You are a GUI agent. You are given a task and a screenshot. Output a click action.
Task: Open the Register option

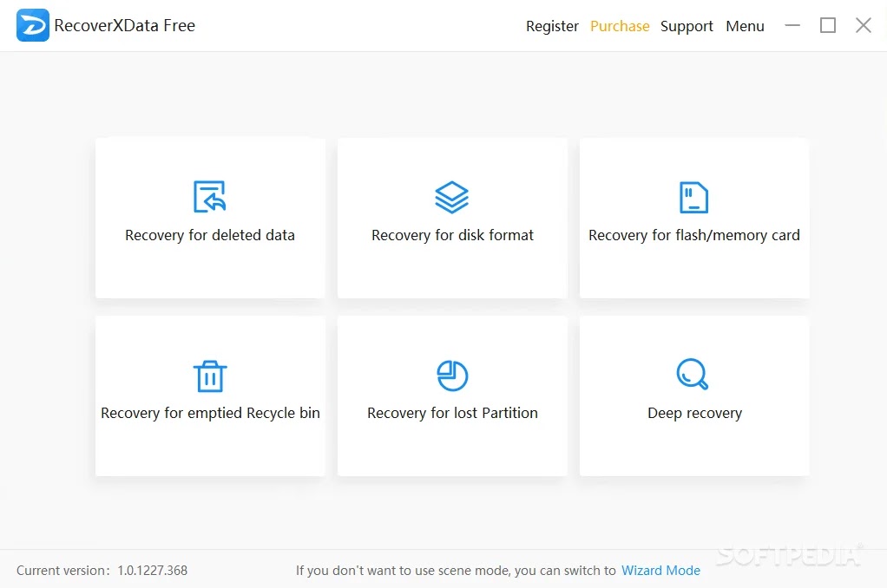coord(552,27)
